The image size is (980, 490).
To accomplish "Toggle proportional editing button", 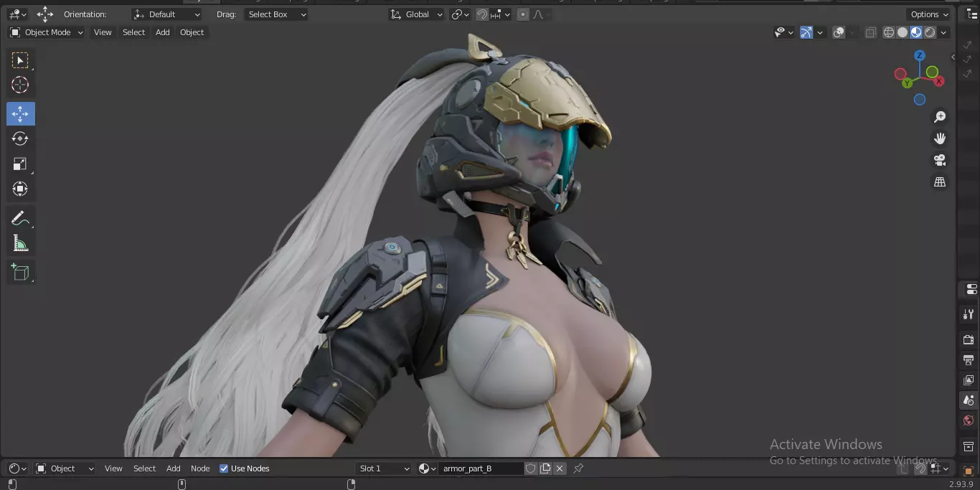I will click(x=523, y=14).
